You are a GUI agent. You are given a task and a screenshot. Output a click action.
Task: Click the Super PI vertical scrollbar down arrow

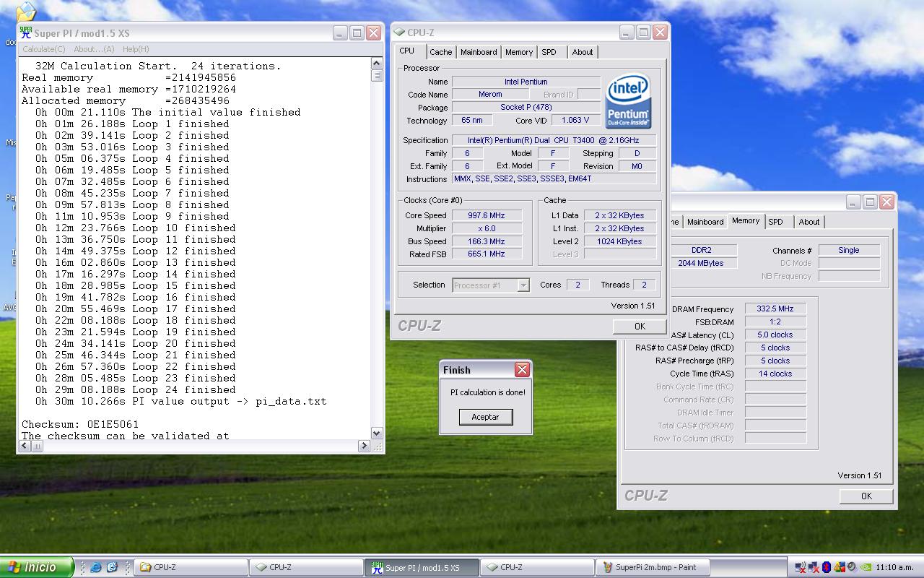[377, 433]
